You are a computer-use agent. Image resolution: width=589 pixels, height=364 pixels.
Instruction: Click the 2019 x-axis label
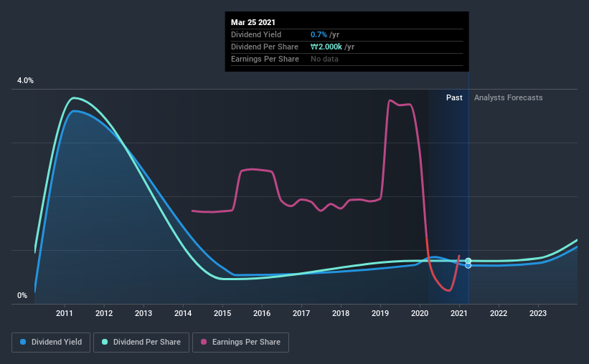[x=380, y=313]
